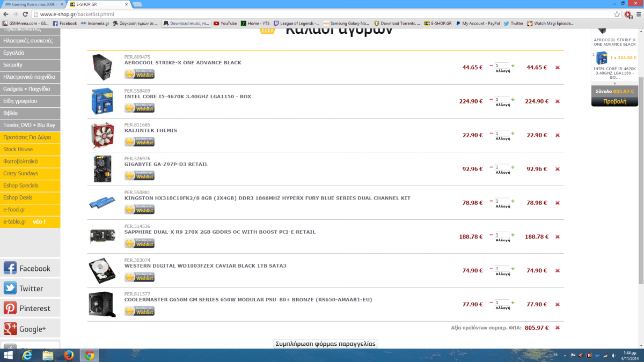Screen dimensions: 644x362
Task: Bookmark page with star icon in address bar
Action: [x=617, y=14]
